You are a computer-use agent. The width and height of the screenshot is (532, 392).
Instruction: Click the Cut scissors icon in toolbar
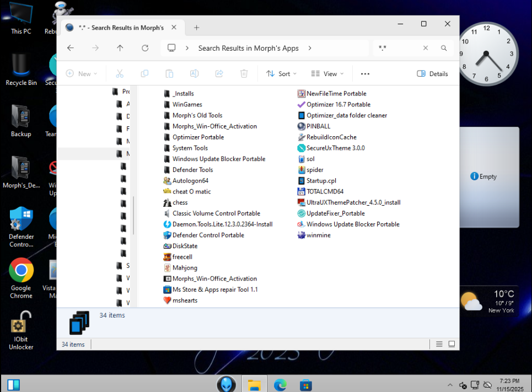coord(119,74)
